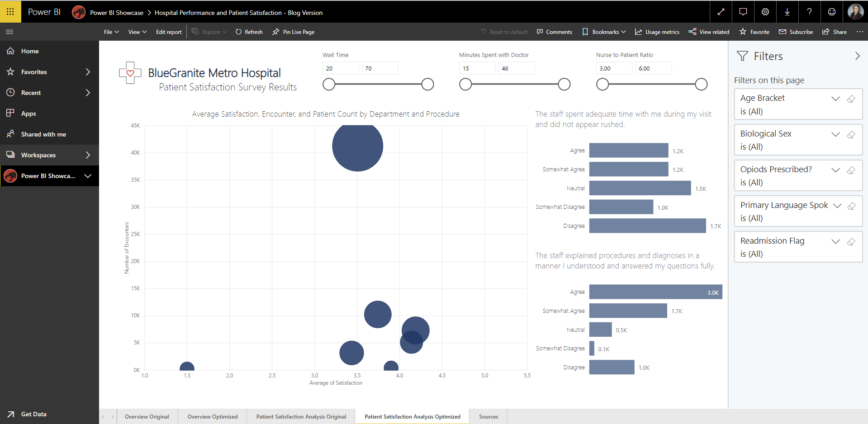Switch to the Overview Original tab

(x=147, y=416)
